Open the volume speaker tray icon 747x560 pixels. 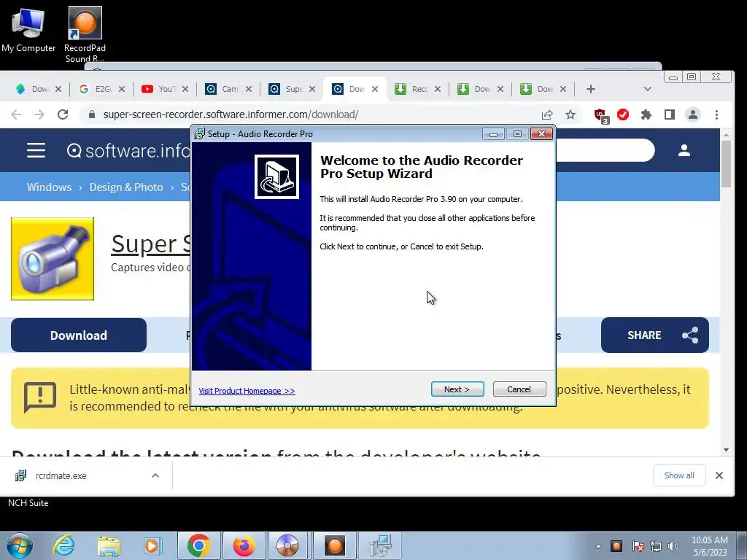[x=673, y=546]
